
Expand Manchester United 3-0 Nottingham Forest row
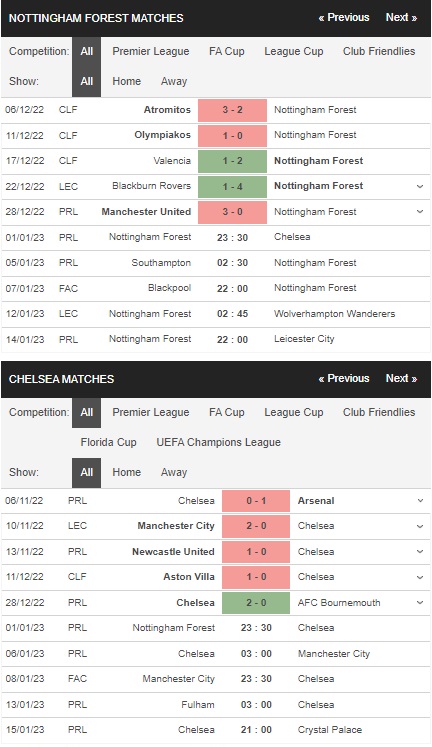point(420,212)
